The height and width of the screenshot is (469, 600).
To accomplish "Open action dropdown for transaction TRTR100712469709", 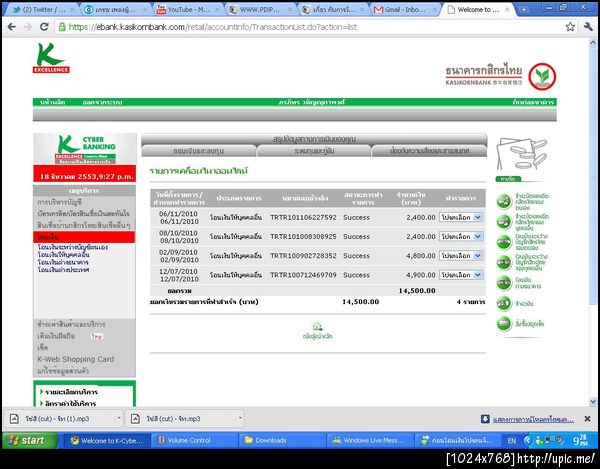I will 461,275.
